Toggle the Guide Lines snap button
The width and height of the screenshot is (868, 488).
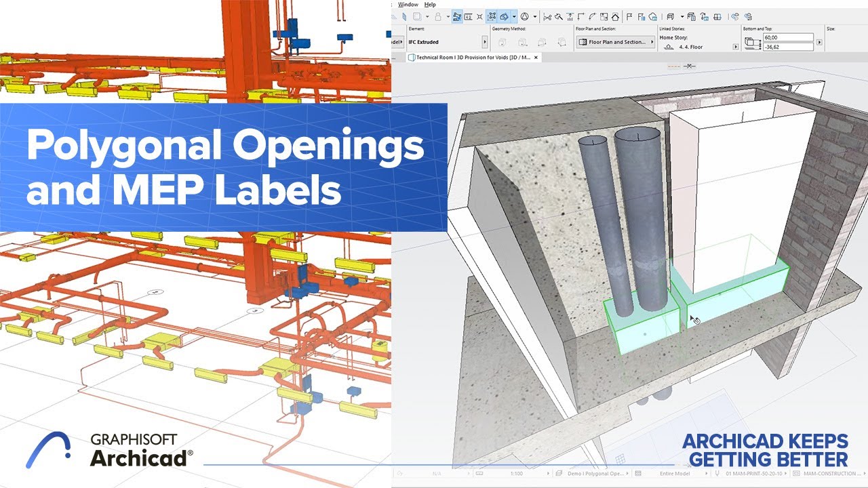point(457,16)
